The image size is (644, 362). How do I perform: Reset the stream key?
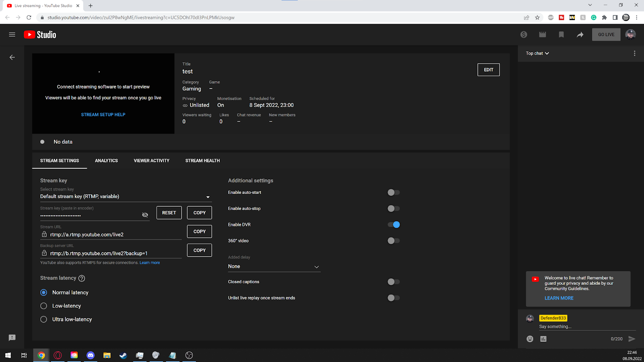coord(169,213)
